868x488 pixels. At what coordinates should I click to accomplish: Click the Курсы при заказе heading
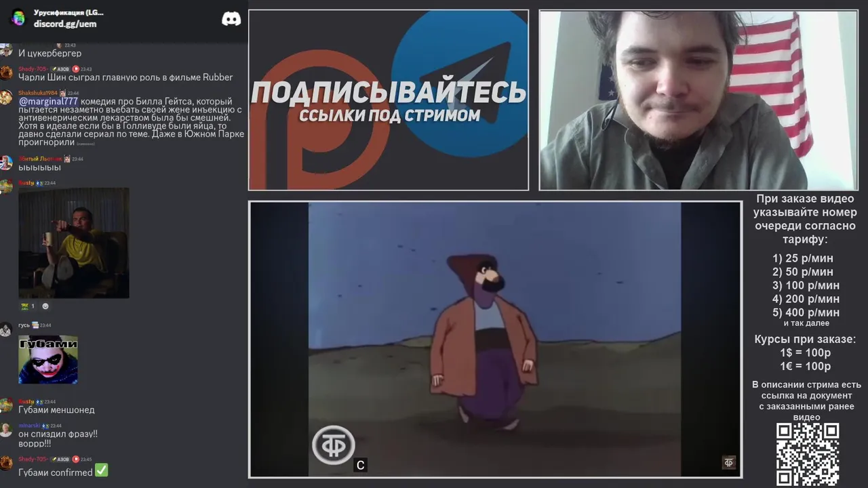pos(806,340)
